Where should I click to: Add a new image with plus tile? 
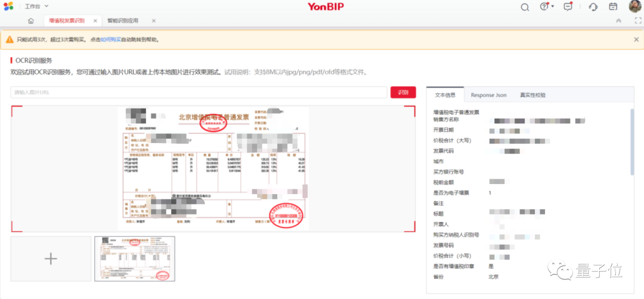(51, 259)
